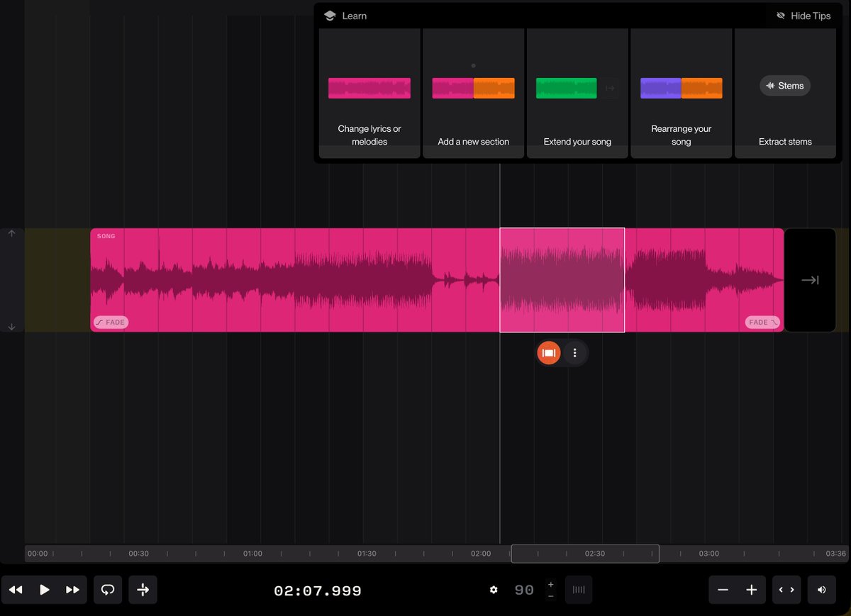Toggle loop playback
Image resolution: width=851 pixels, height=616 pixels.
coord(108,590)
